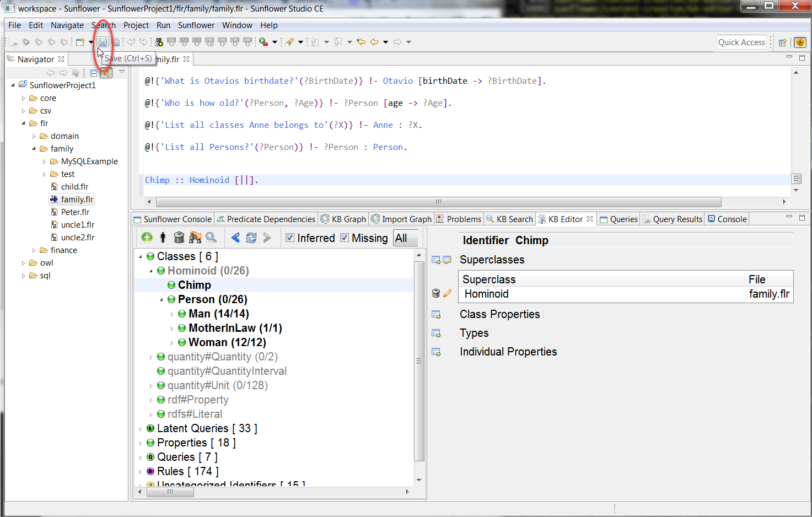Close the Navigator view tab
The height and width of the screenshot is (517, 812).
tap(61, 59)
